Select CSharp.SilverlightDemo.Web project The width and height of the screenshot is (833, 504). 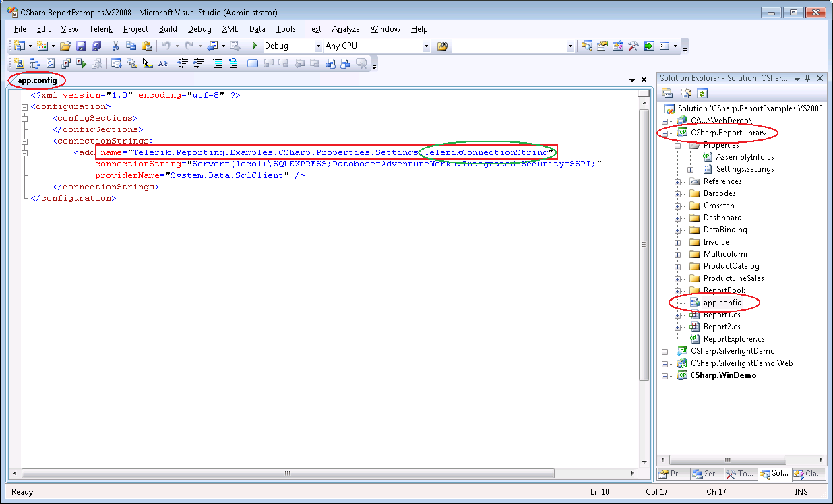coord(742,363)
